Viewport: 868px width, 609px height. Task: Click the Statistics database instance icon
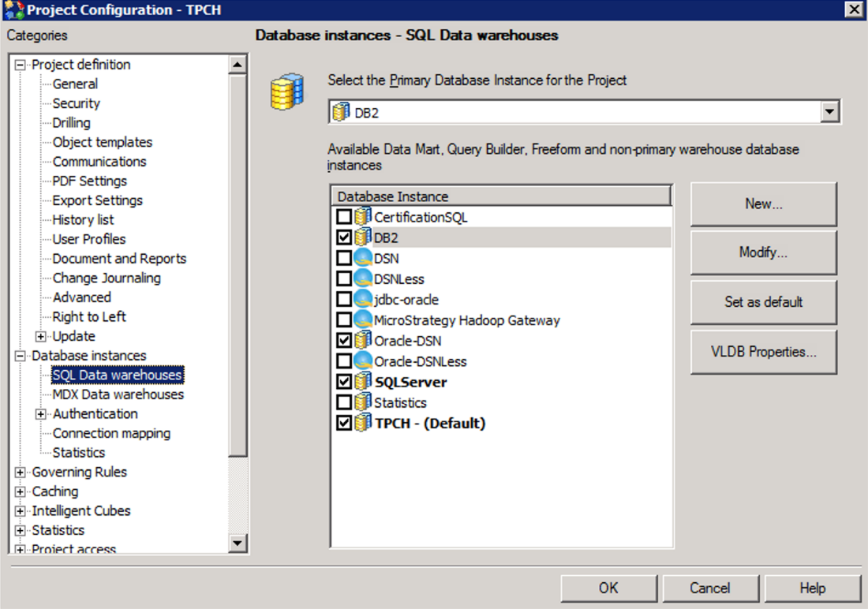click(363, 402)
